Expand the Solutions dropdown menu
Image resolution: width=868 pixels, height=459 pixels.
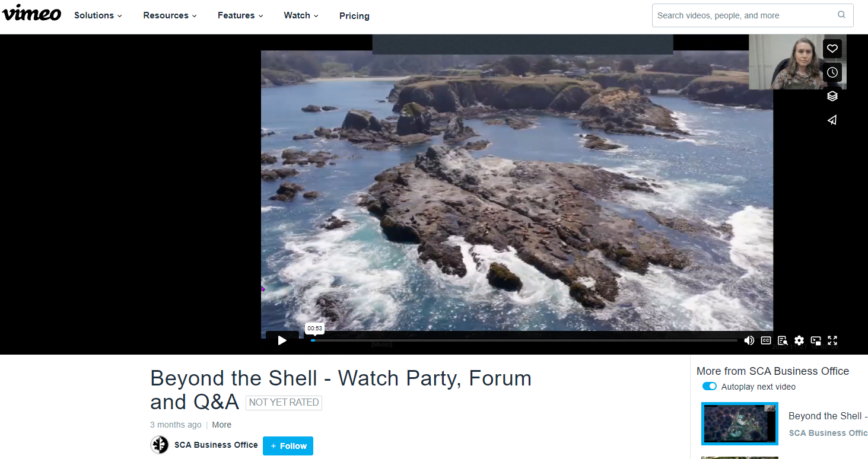[x=98, y=15]
